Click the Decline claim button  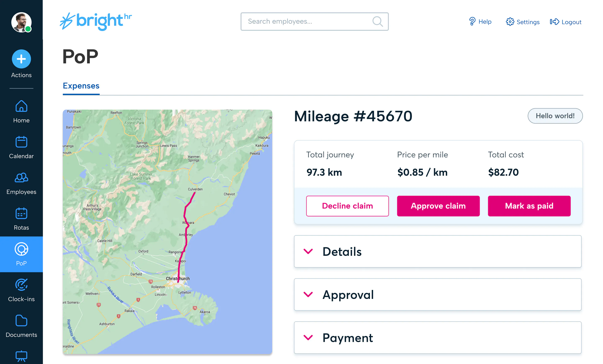click(x=347, y=206)
